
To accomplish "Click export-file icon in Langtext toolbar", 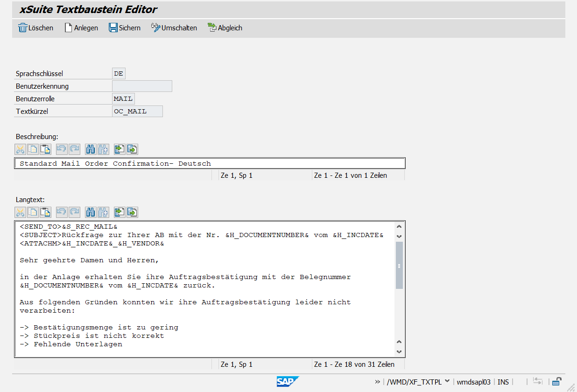I will click(132, 213).
